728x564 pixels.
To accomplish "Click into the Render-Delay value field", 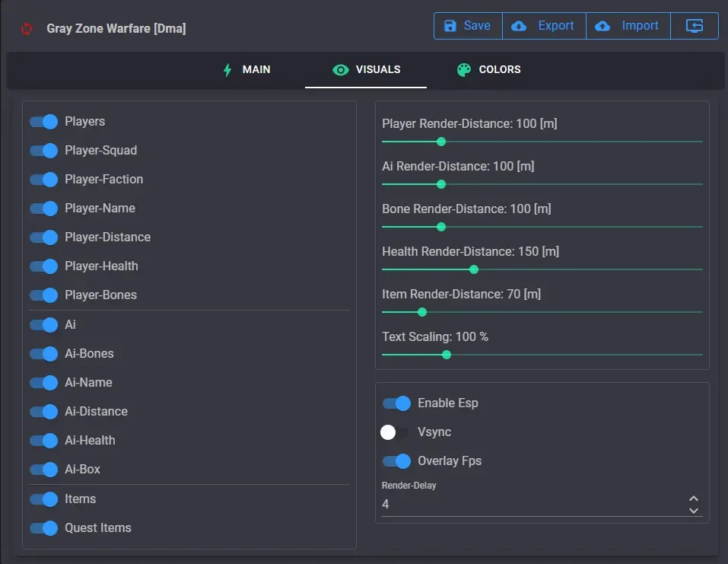I will [x=533, y=504].
